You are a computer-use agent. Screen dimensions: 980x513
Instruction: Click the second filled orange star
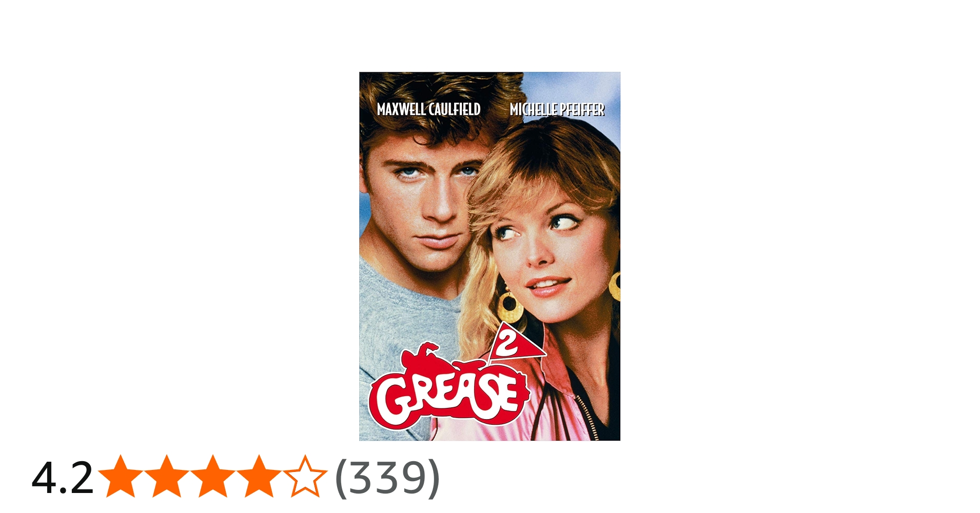point(167,477)
